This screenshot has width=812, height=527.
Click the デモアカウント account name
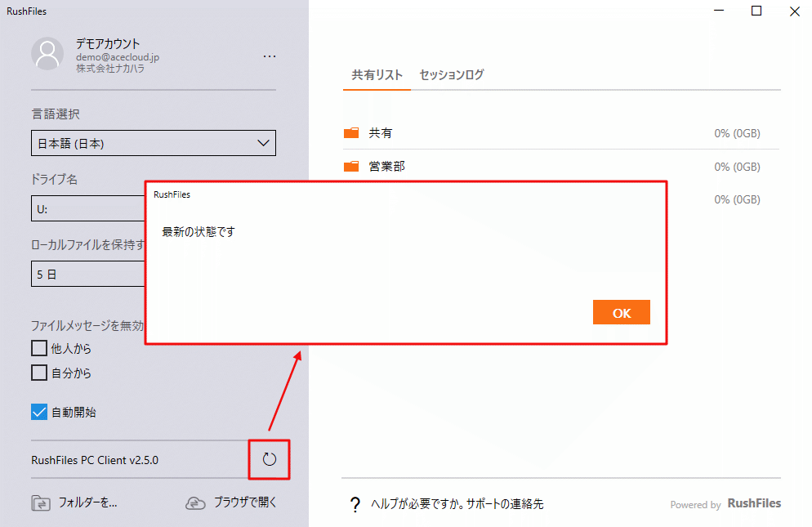coord(108,43)
